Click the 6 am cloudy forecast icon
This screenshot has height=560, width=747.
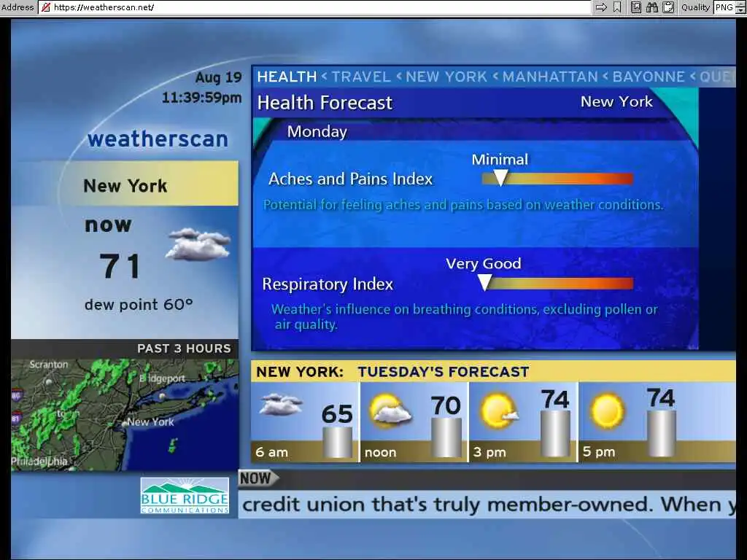pos(282,405)
